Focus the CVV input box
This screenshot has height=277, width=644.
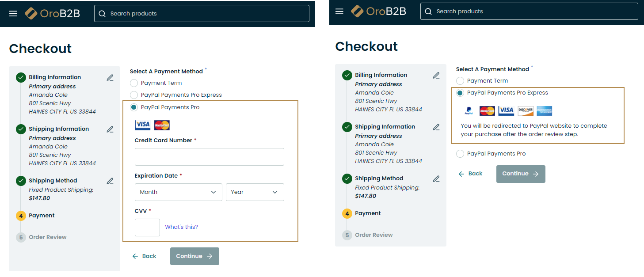[x=147, y=228]
